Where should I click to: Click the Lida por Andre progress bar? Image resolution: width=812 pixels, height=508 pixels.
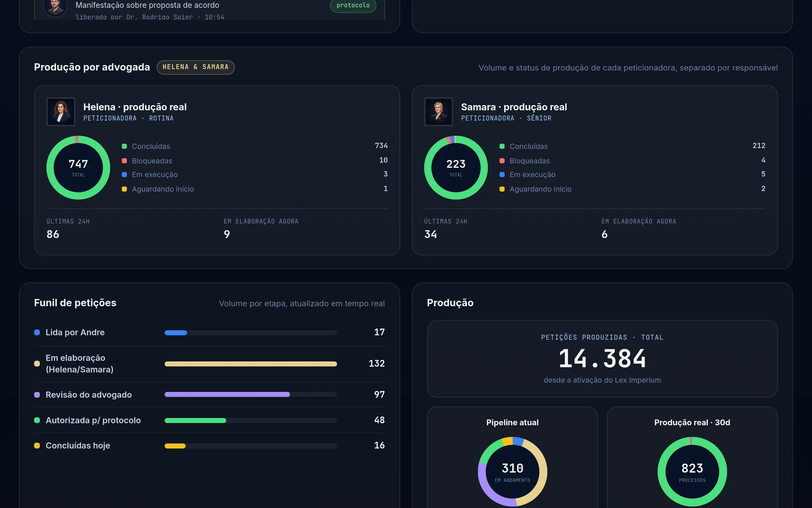coord(251,333)
